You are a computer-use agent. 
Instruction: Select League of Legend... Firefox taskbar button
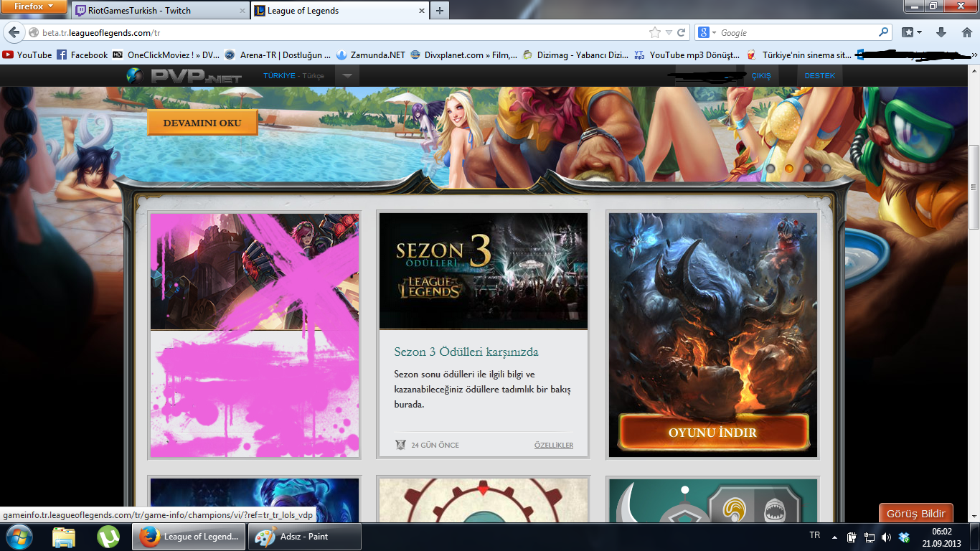tap(189, 537)
